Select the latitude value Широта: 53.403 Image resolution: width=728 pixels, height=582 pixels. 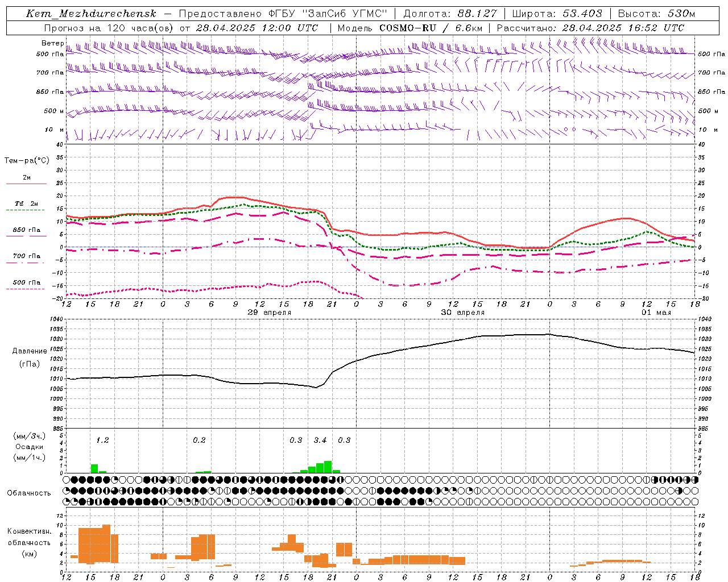tap(557, 14)
